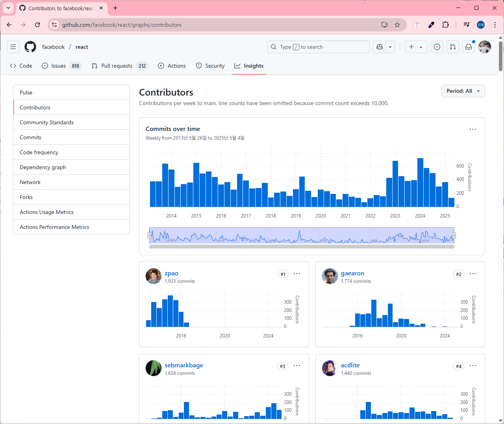Screen dimensions: 504x424
Task: Open Chrome's three-dot menu
Action: click(495, 25)
